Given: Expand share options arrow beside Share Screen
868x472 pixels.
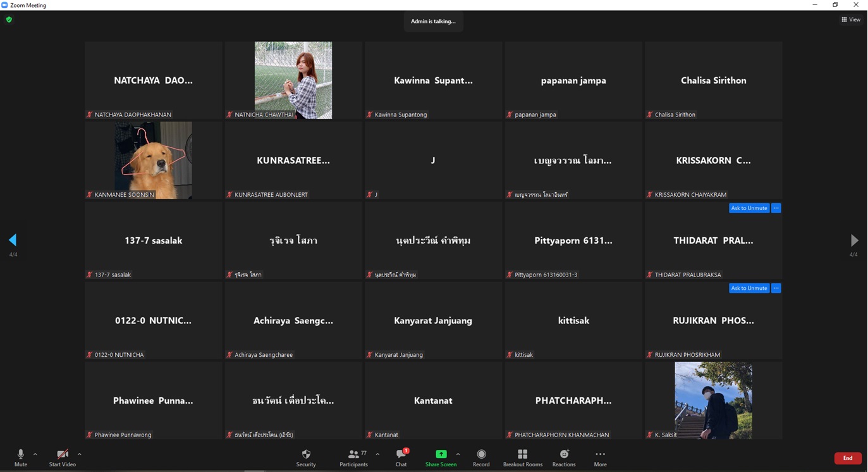Looking at the screenshot, I should coord(458,454).
